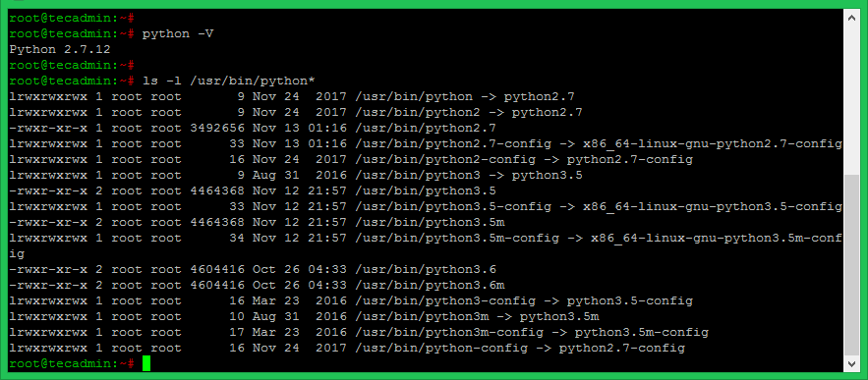The image size is (868, 380).
Task: Click the /usr/bin/python3m-config entry
Action: 449,333
